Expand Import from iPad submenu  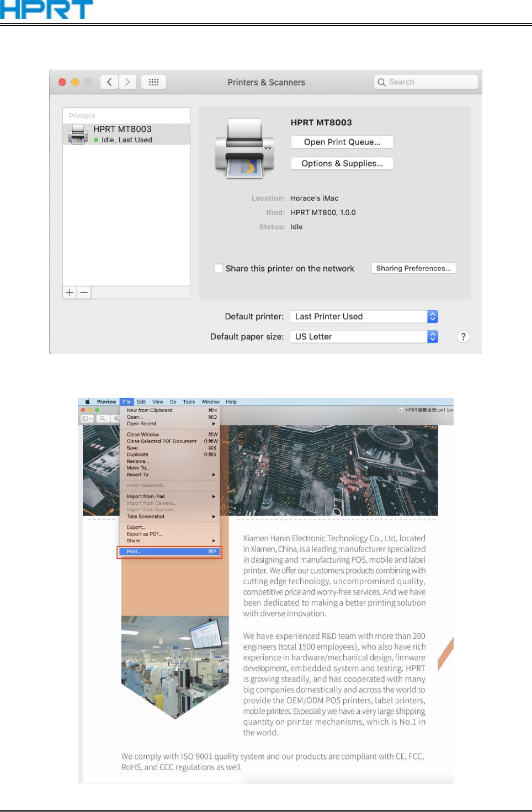pos(171,496)
